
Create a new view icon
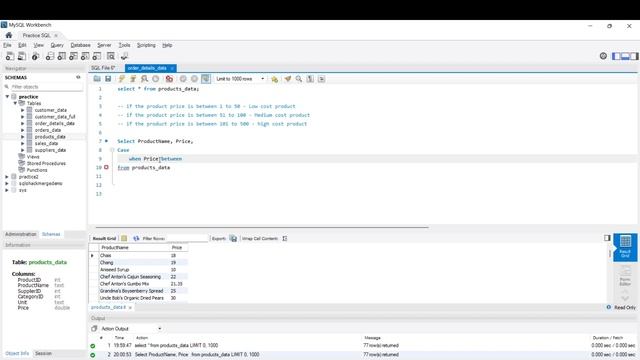click(x=73, y=56)
